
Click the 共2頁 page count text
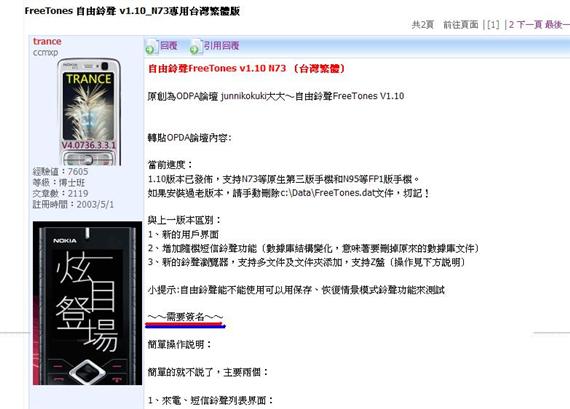pos(423,25)
